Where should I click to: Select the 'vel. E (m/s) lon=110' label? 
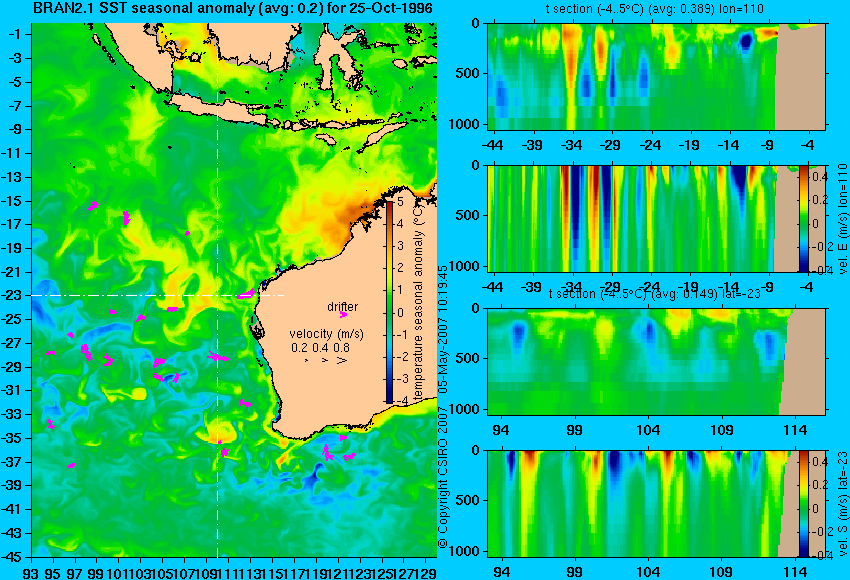point(842,218)
